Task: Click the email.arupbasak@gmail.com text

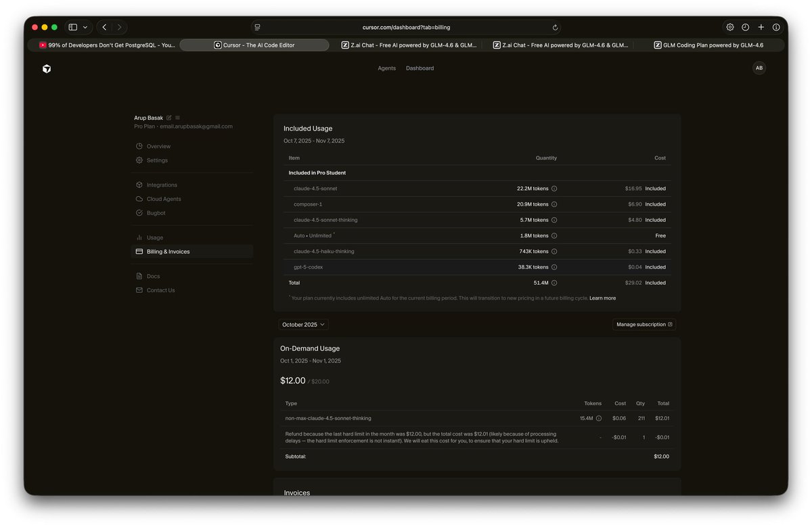Action: (196, 127)
